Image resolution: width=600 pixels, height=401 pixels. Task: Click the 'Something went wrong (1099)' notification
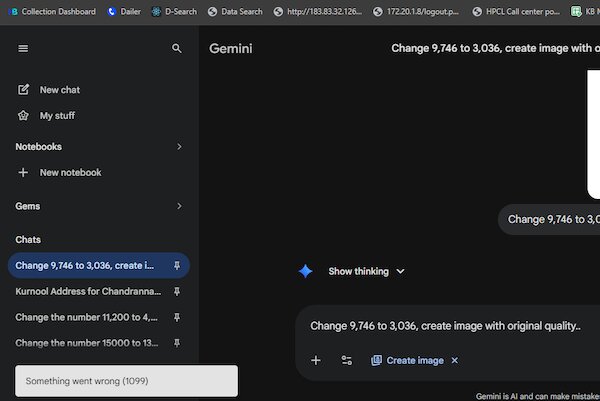tap(126, 381)
